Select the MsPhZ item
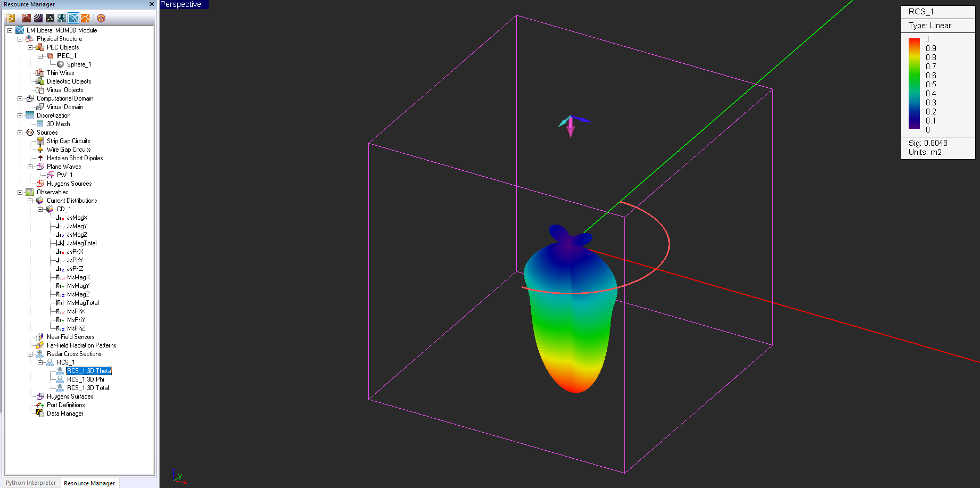This screenshot has height=488, width=980. (76, 328)
